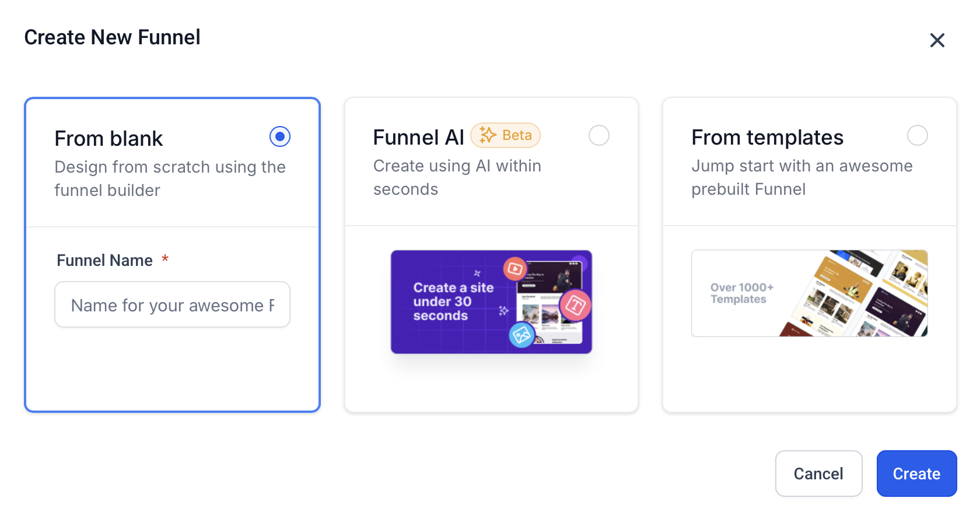
Task: Select the From blank radio button
Action: pos(280,136)
